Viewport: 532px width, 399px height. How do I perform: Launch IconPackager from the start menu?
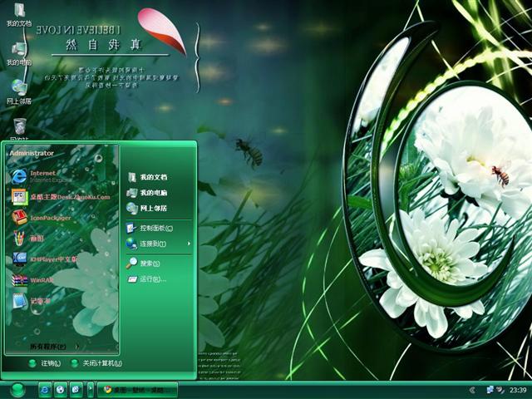pos(42,218)
